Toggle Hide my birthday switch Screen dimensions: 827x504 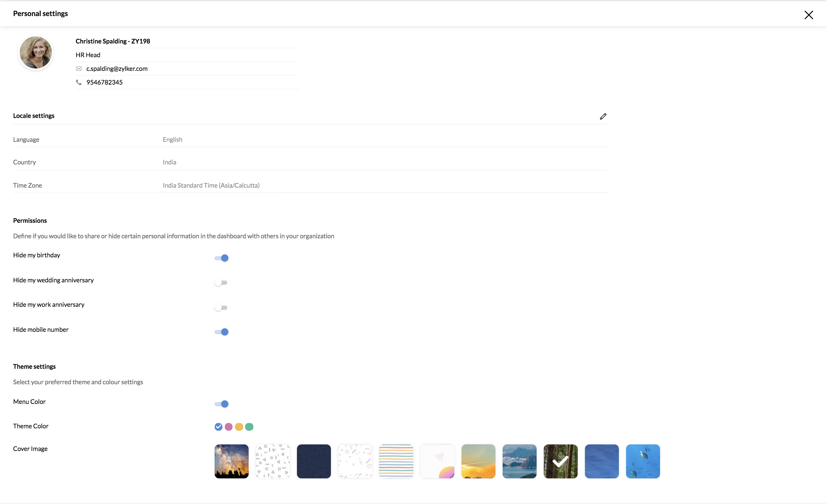[x=222, y=258]
